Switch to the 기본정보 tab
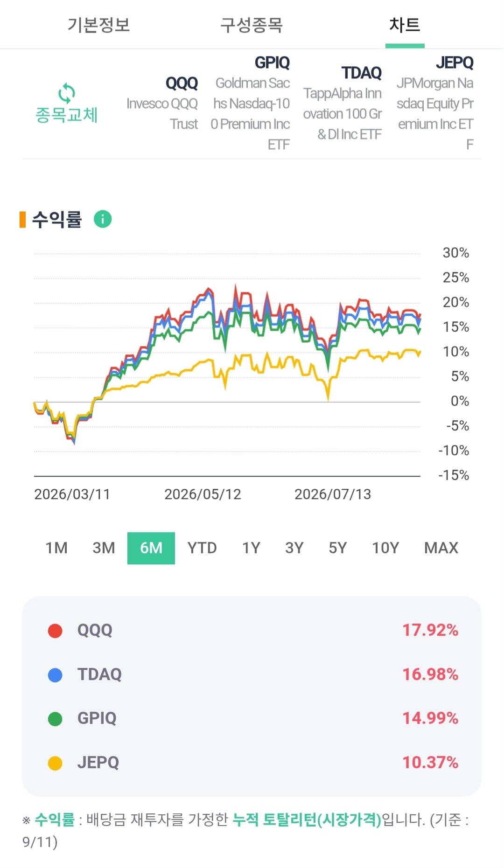The height and width of the screenshot is (868, 504). click(x=99, y=25)
